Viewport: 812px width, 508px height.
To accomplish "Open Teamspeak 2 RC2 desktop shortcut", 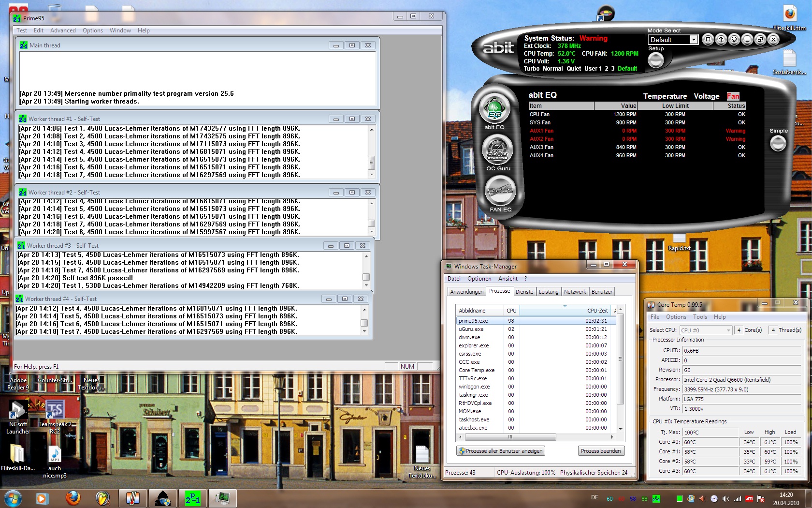I will (x=55, y=417).
